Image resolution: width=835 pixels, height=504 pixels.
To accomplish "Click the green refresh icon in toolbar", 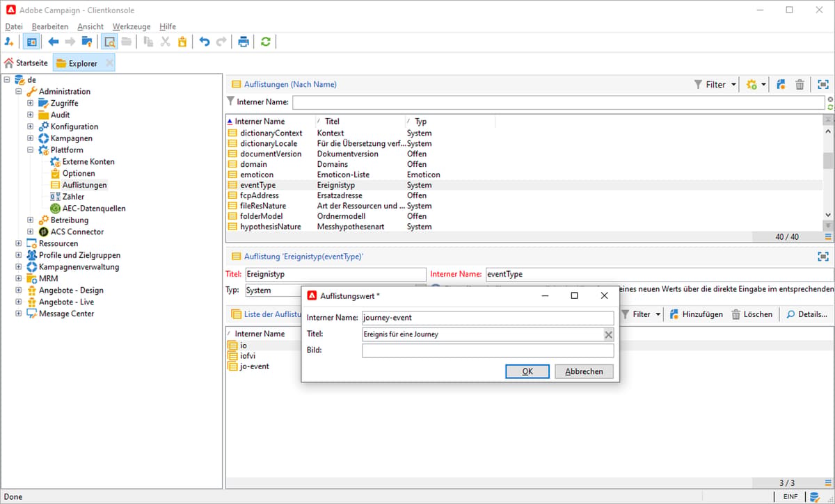I will [x=265, y=42].
